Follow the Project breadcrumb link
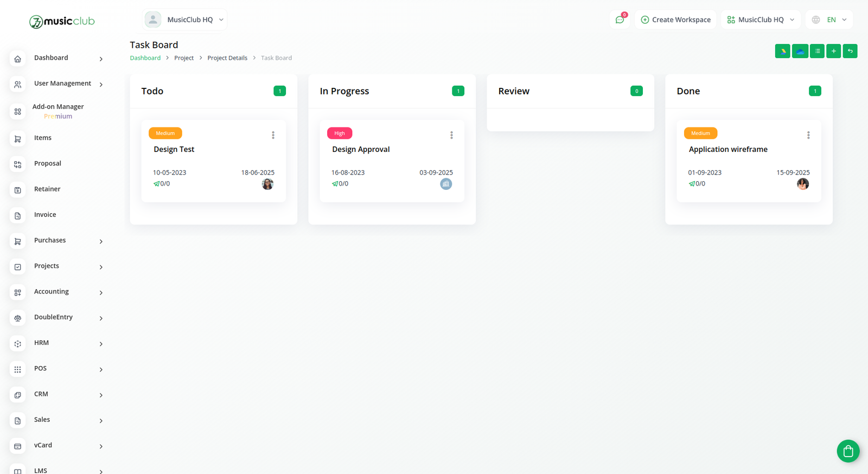This screenshot has height=474, width=868. pos(184,58)
